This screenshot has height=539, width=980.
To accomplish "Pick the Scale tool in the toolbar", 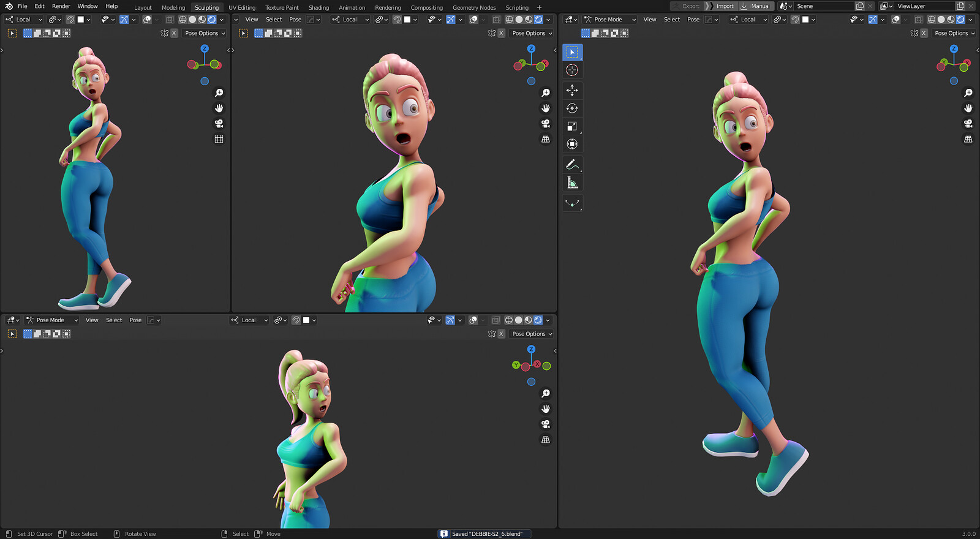I will pos(572,126).
